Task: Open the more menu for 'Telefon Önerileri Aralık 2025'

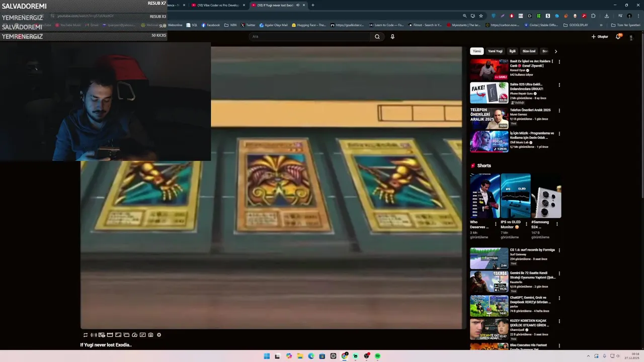Action: point(559,111)
